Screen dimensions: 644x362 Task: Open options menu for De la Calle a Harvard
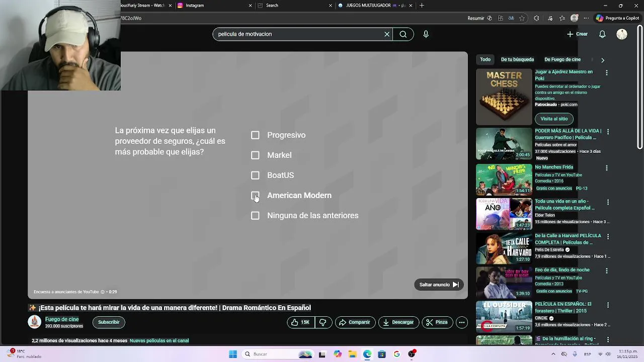pos(608,236)
